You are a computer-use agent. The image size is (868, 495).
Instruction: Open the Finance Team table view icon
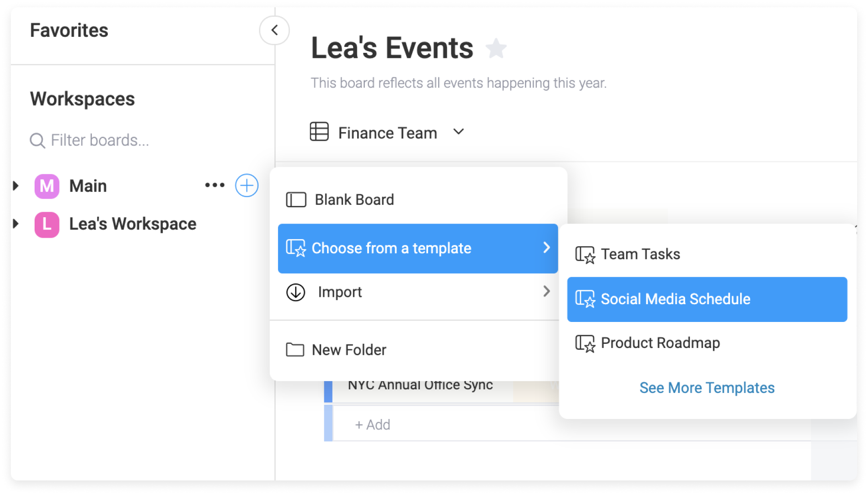(x=319, y=132)
